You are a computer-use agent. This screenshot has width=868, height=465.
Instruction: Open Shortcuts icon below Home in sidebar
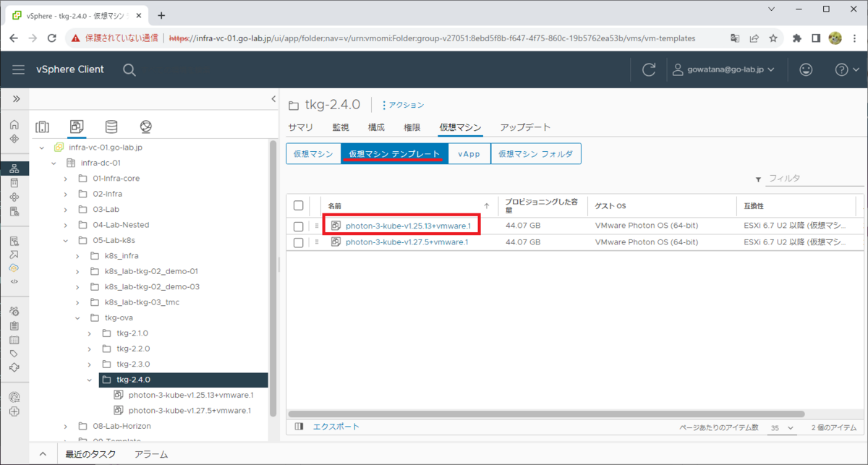tap(14, 139)
